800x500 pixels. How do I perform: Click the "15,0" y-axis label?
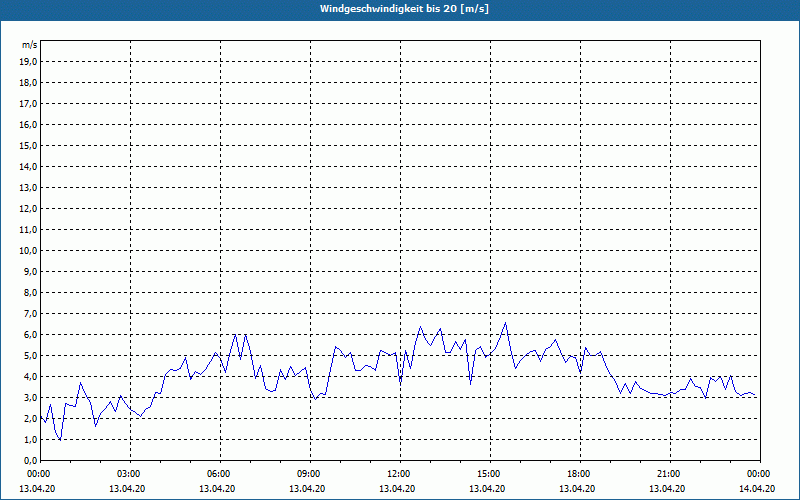click(28, 145)
